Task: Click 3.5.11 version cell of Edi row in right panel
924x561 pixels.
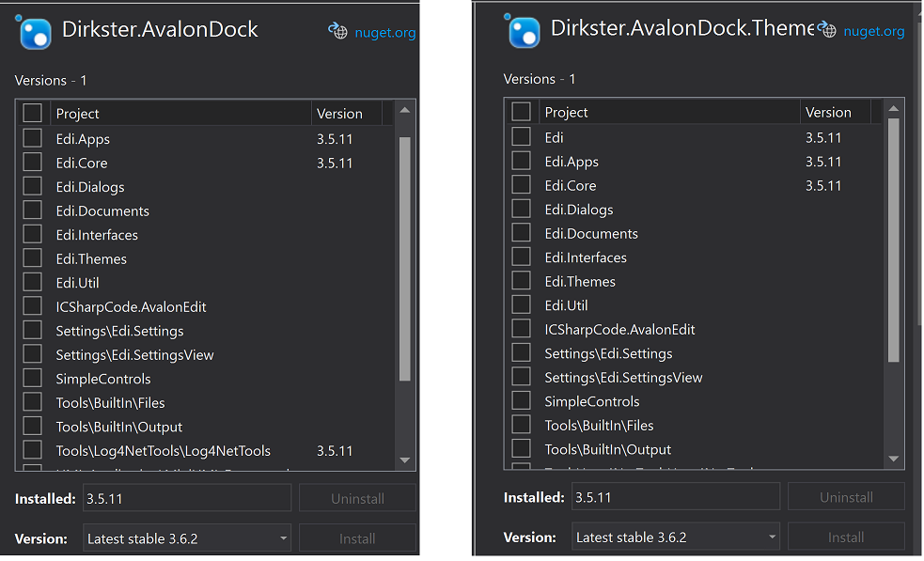Action: point(823,137)
